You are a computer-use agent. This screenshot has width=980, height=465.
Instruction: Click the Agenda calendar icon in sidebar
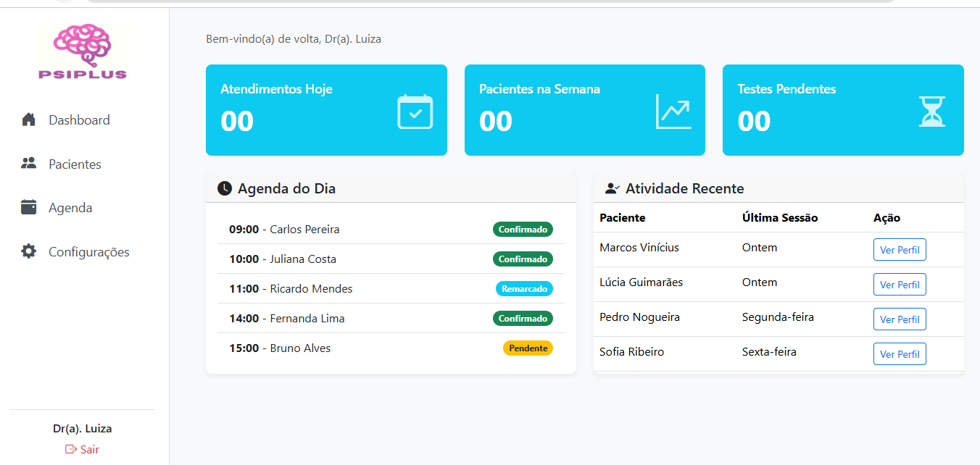point(29,208)
